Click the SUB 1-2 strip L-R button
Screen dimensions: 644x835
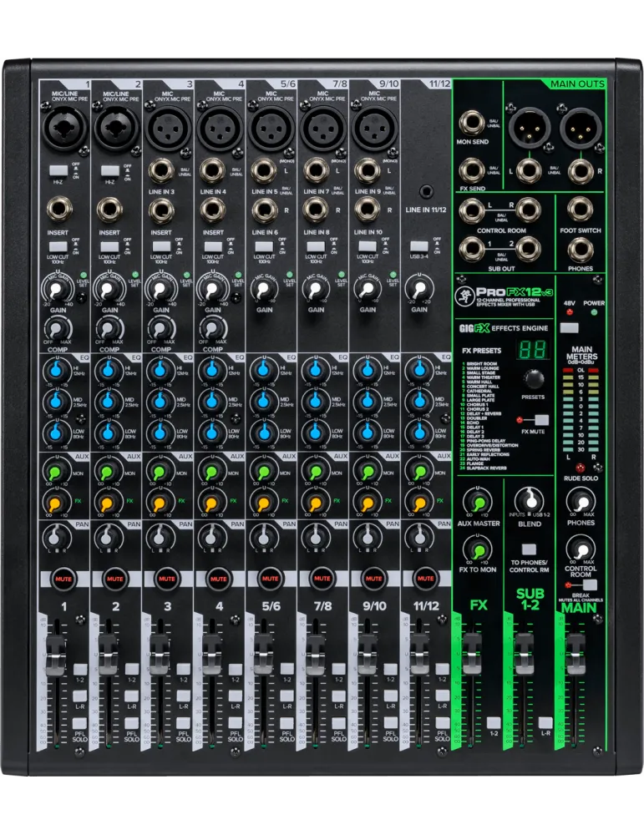tap(545, 722)
